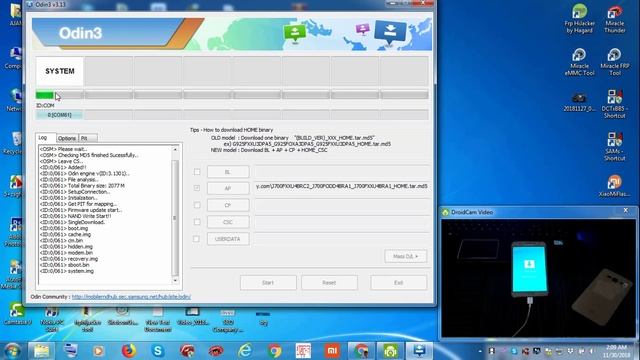Switch to the Options tab
The image size is (640, 360).
(67, 138)
